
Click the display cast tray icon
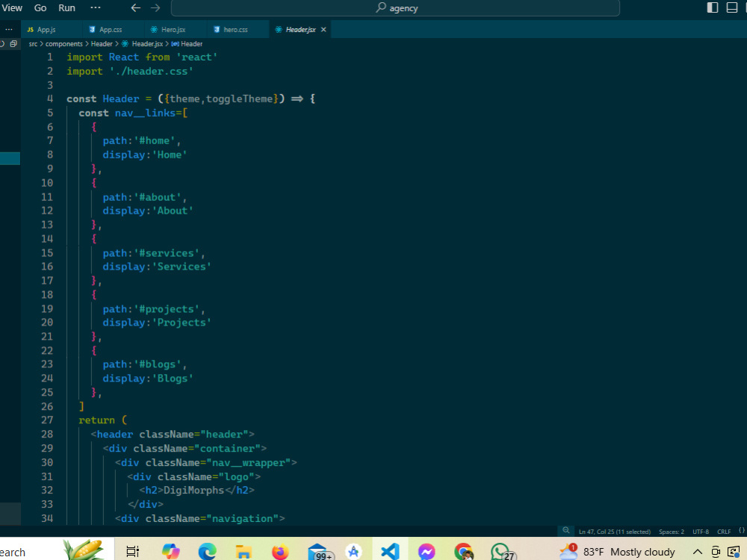point(734,552)
